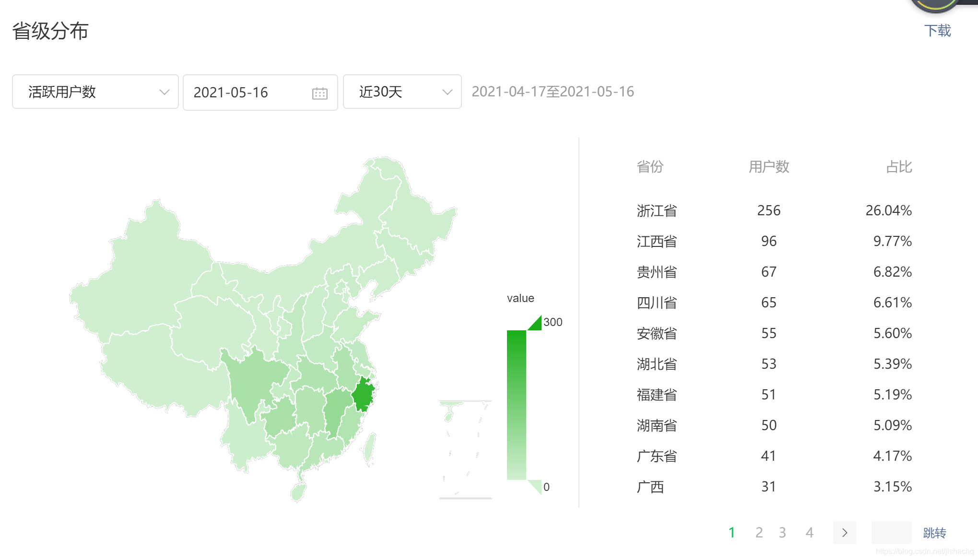Select the 安徽省 row name
The height and width of the screenshot is (560, 978).
pos(657,333)
